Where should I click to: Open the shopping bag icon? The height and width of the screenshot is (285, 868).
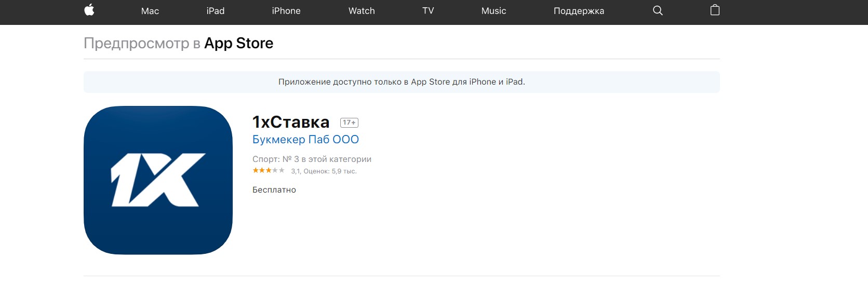pos(715,10)
